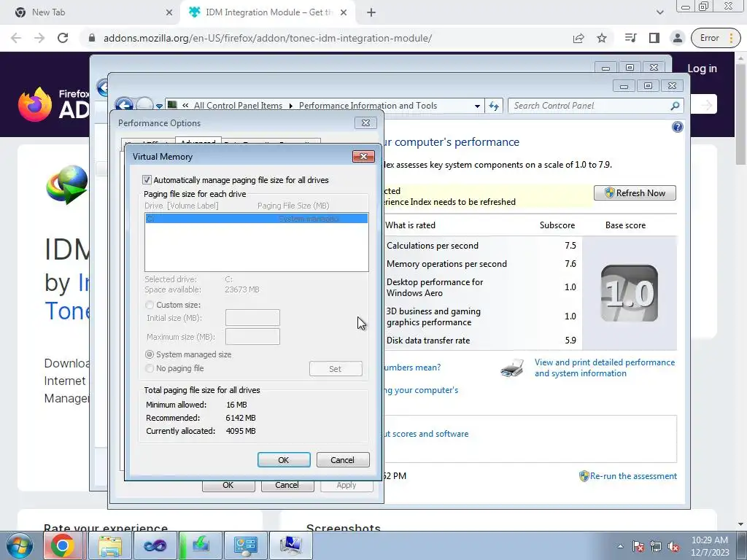Viewport: 747px width, 560px height.
Task: Open the media control icon in Chrome
Action: [631, 38]
